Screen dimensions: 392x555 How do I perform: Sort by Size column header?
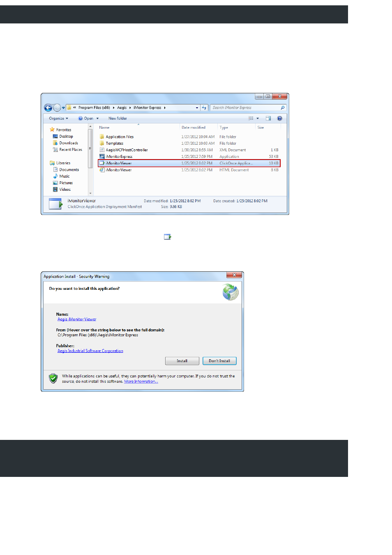point(261,127)
